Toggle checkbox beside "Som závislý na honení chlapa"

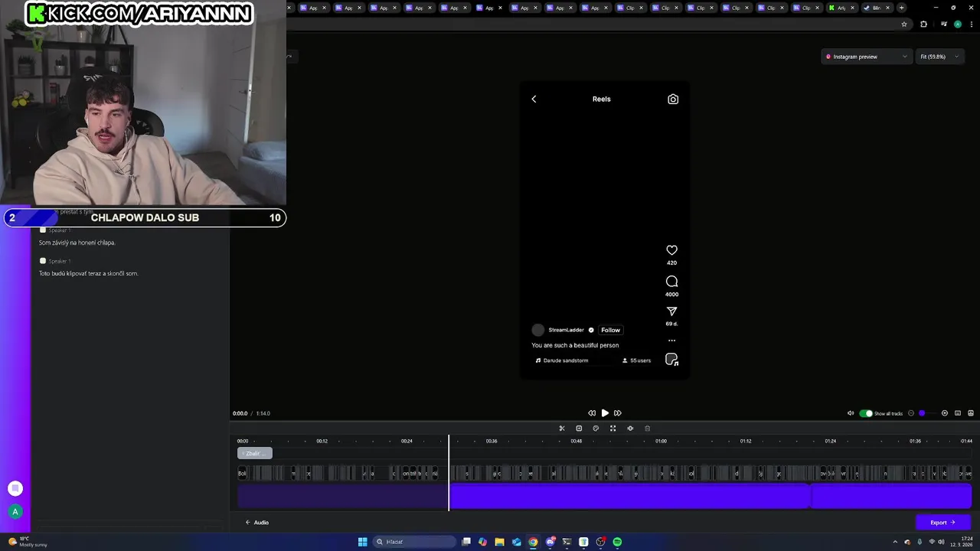click(43, 230)
